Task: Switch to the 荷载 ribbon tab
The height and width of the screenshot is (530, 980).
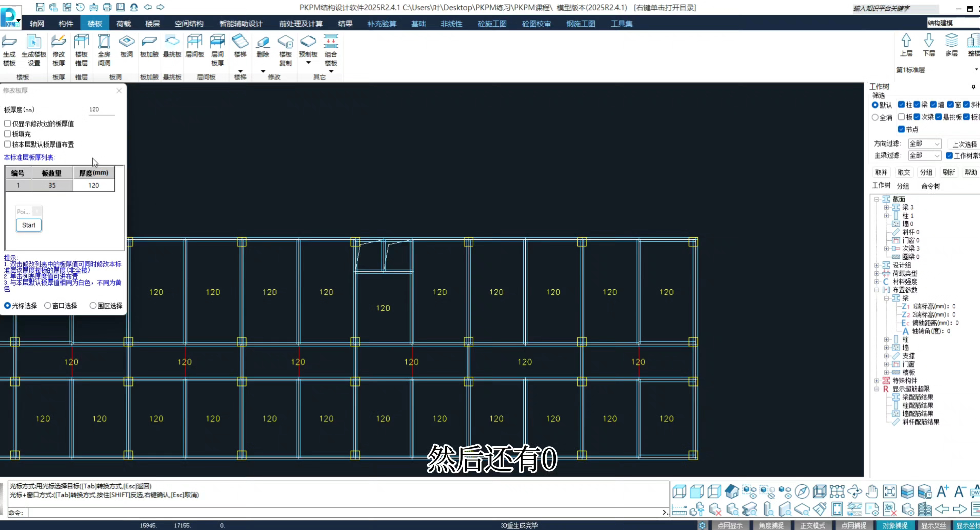Action: pos(123,24)
